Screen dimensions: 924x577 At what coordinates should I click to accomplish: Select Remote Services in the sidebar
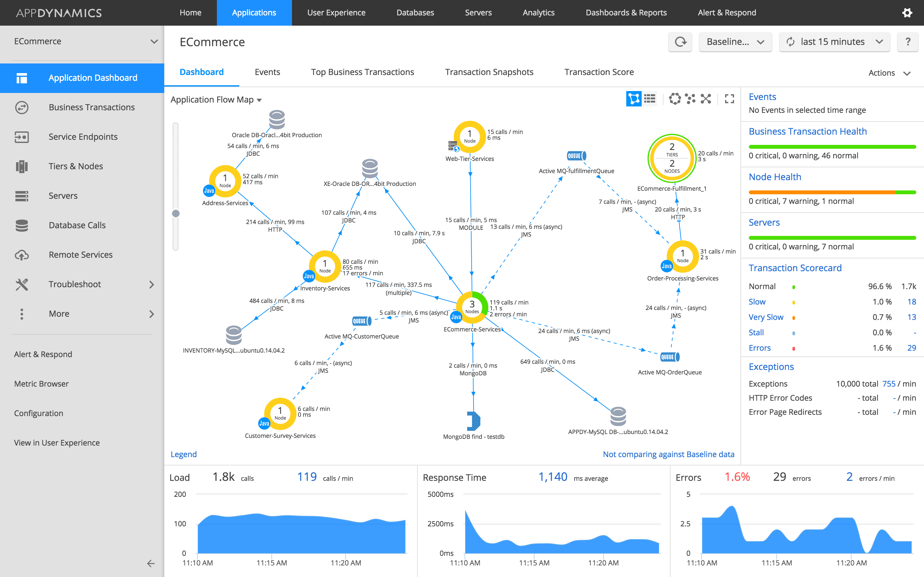pyautogui.click(x=80, y=255)
